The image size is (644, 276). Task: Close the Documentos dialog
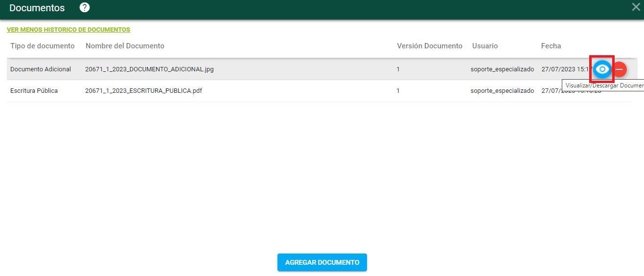[x=636, y=7]
